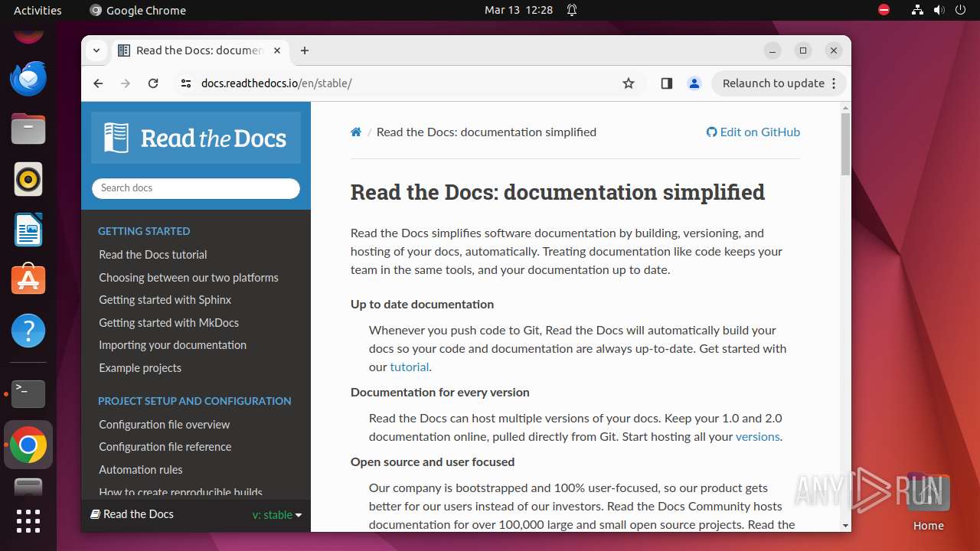Click the Read the Docs logo
Image resolution: width=980 pixels, height=551 pixels.
[x=196, y=138]
